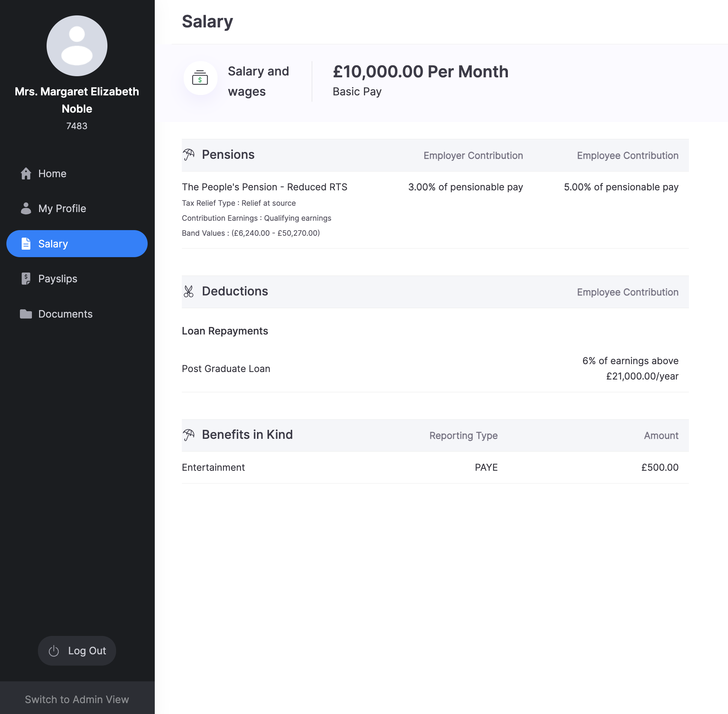
Task: Log out of the account
Action: tap(77, 651)
